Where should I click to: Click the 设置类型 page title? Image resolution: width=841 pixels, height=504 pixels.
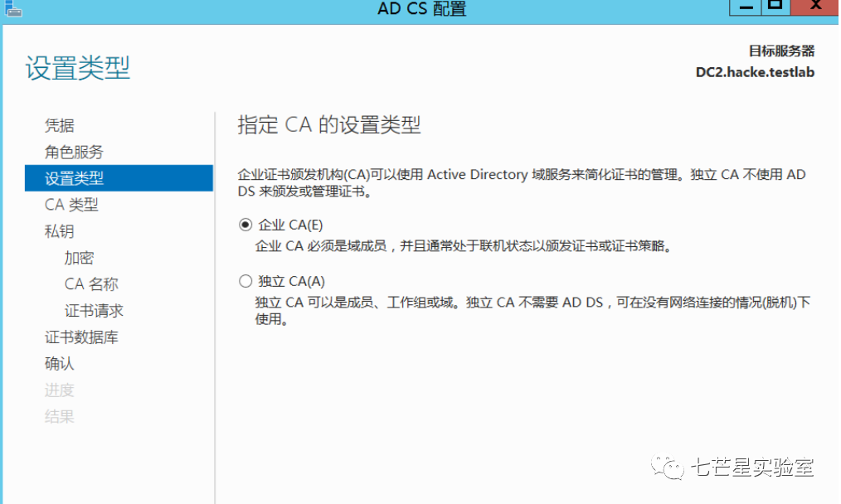[77, 67]
